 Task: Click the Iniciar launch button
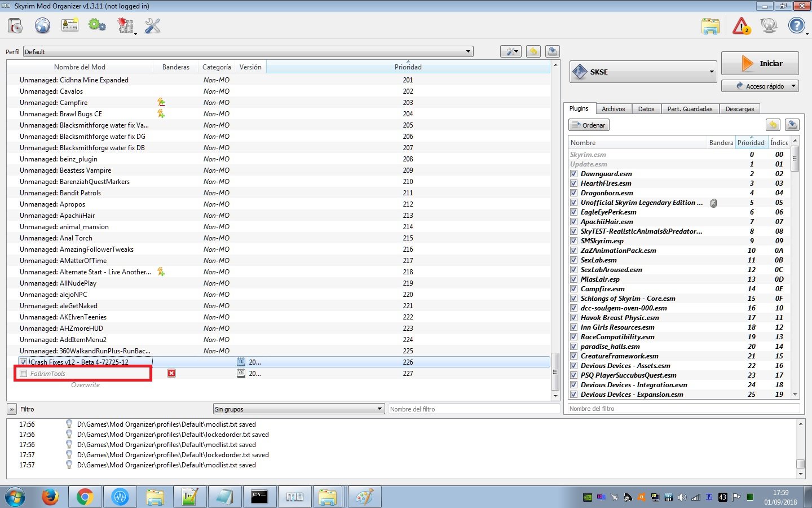tap(760, 63)
